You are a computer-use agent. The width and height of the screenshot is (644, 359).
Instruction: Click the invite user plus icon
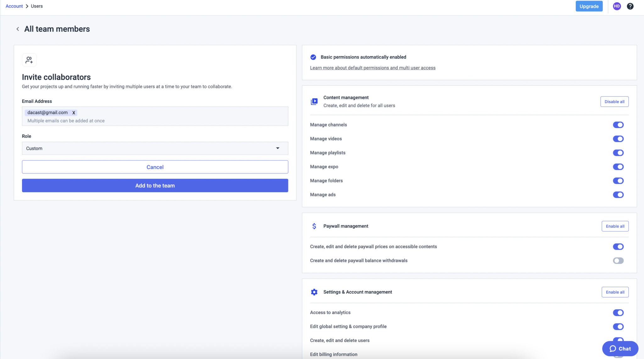click(29, 60)
